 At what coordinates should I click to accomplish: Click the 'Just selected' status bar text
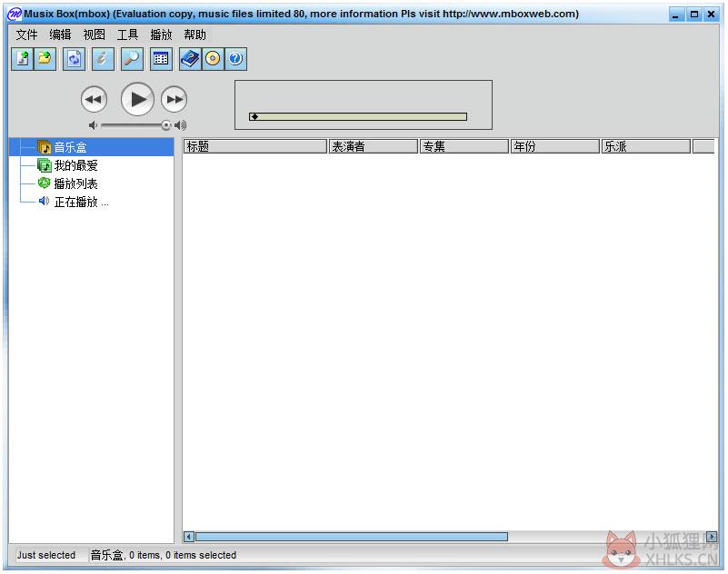point(46,555)
